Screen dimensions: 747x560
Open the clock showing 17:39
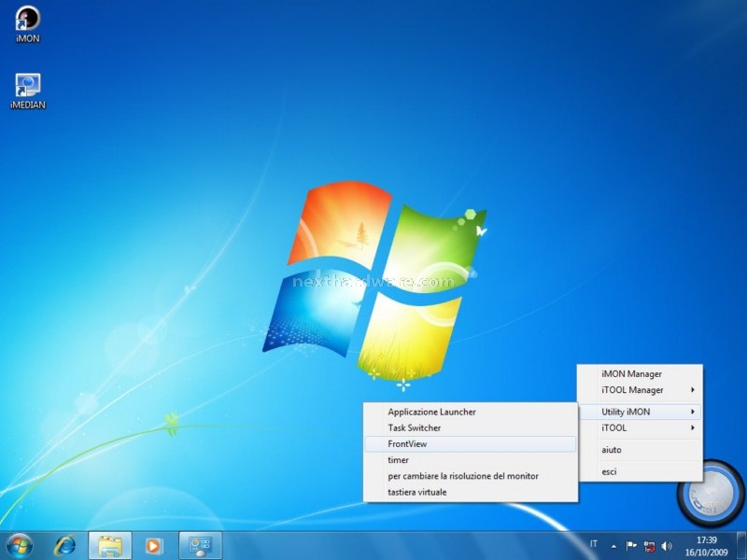tap(707, 546)
